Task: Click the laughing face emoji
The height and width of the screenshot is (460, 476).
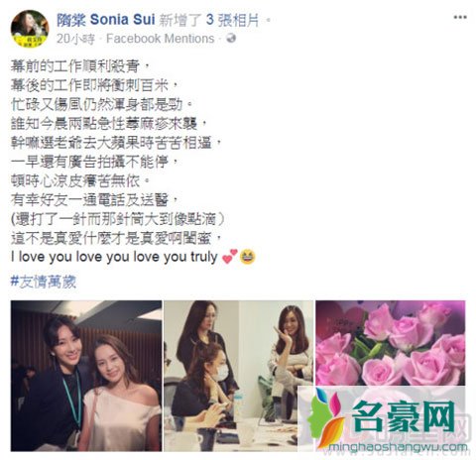Action: click(x=248, y=257)
